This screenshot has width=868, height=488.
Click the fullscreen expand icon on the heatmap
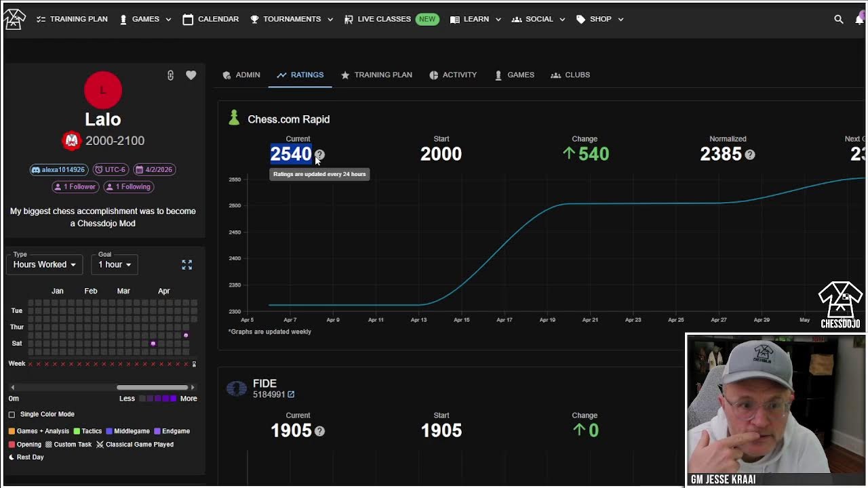187,264
